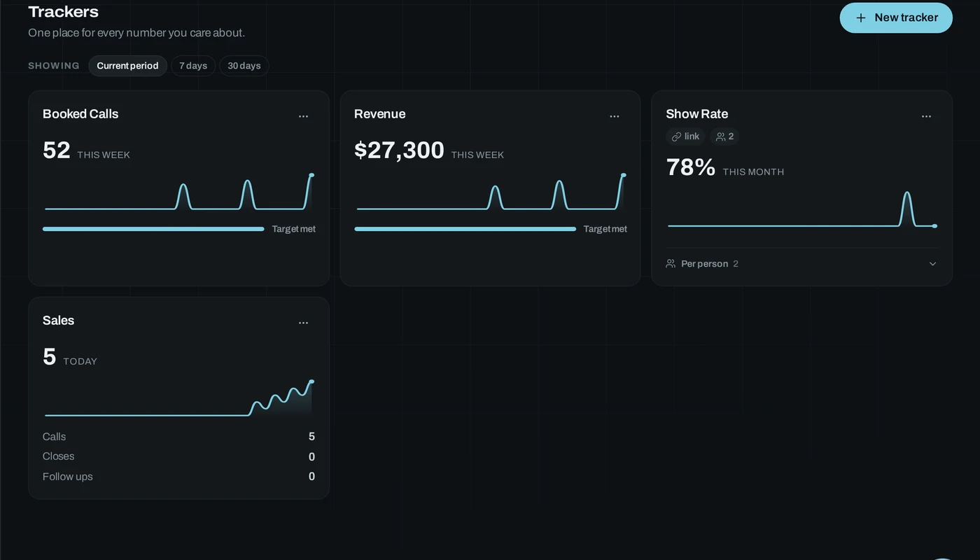Select the Current period filter
This screenshot has height=560, width=980.
tap(127, 66)
